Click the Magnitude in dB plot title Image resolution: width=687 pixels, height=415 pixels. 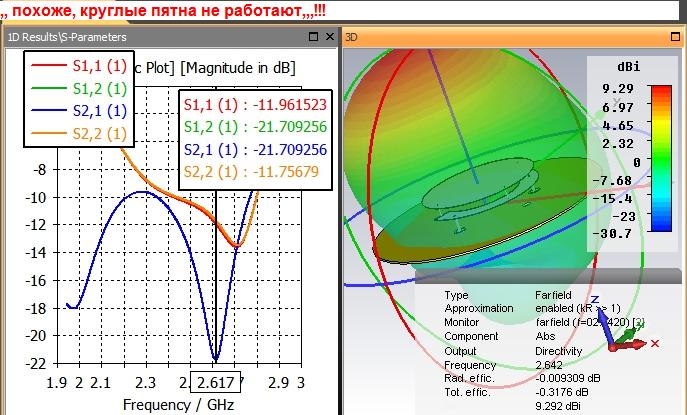[x=238, y=68]
